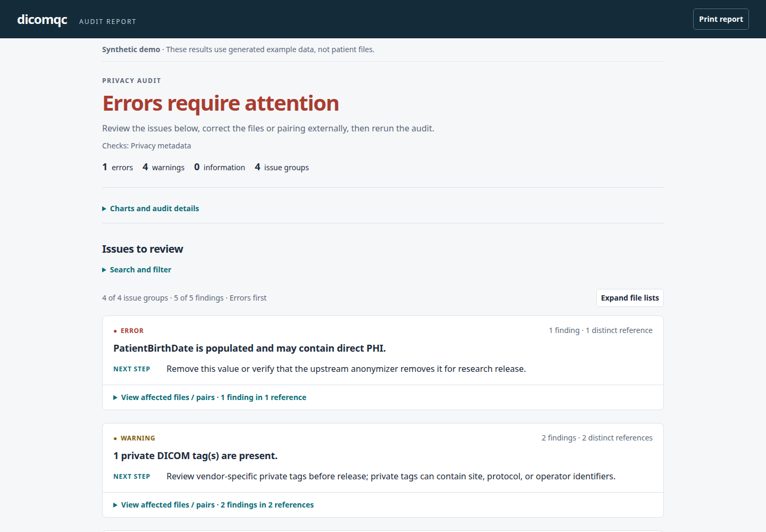Click the 'Issues to review' heading
The width and height of the screenshot is (766, 532).
coord(143,249)
